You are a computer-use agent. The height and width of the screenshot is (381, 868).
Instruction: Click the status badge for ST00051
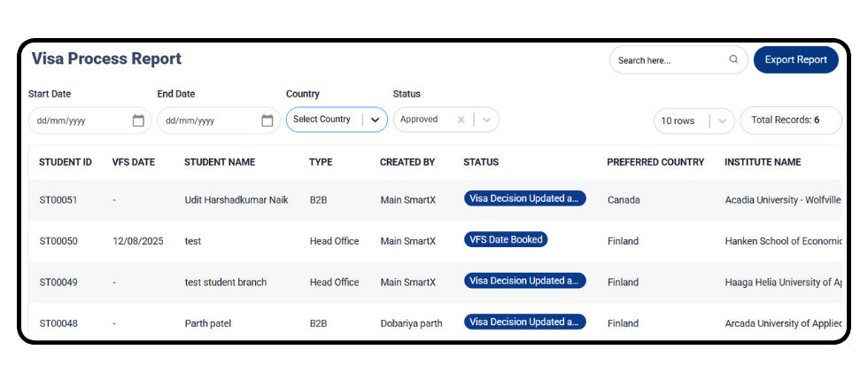(524, 198)
